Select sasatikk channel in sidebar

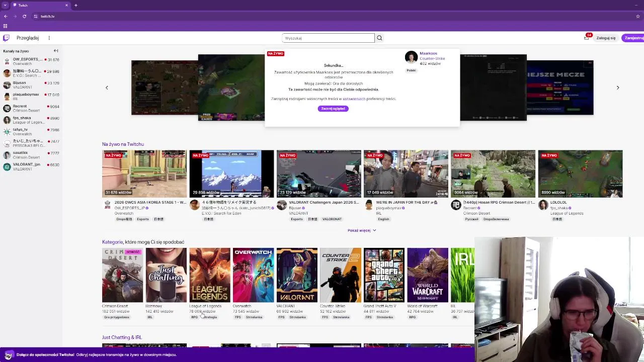(31, 155)
